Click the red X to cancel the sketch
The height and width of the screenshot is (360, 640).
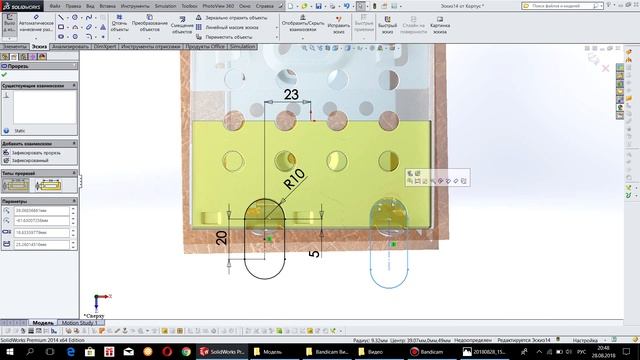606,68
